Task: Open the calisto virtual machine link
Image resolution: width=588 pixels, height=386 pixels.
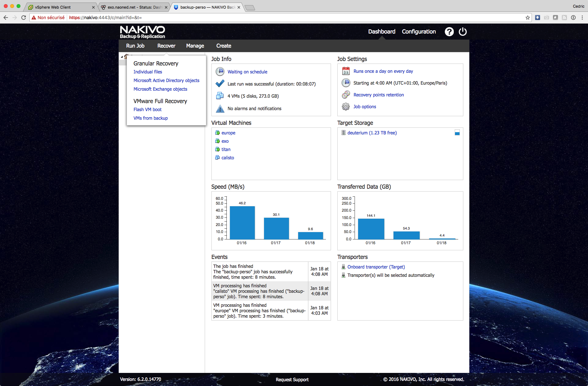Action: point(228,158)
